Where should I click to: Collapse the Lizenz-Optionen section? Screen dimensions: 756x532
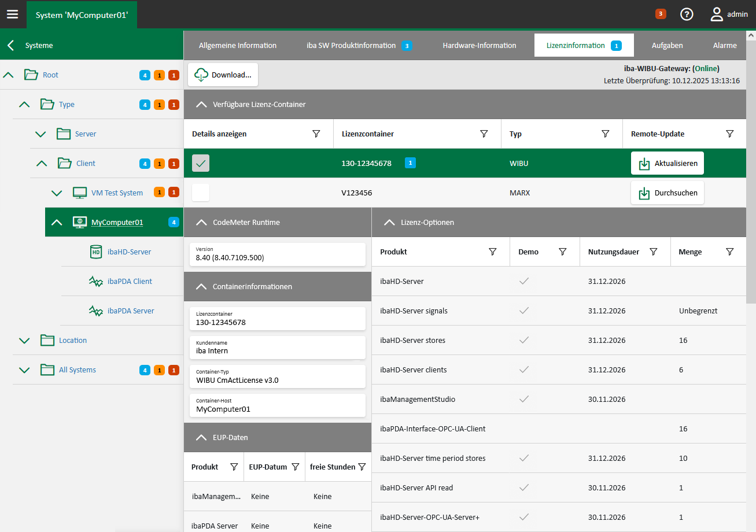pos(389,222)
